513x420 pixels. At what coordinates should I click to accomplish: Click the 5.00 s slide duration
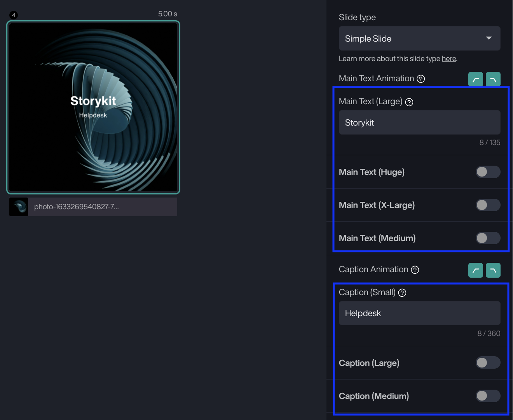coord(168,14)
